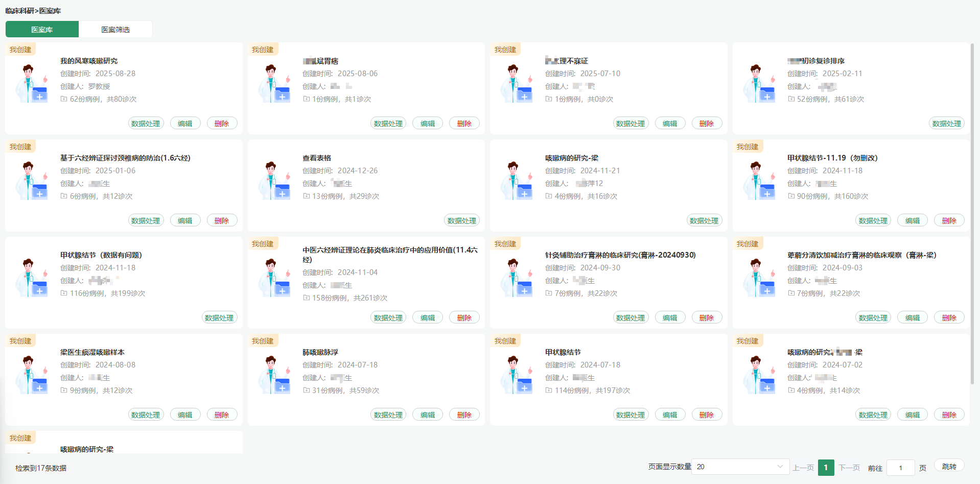Click the folder icon on 甲状腺结节-11.19 card
Screen dimensions: 980x484
(x=790, y=196)
